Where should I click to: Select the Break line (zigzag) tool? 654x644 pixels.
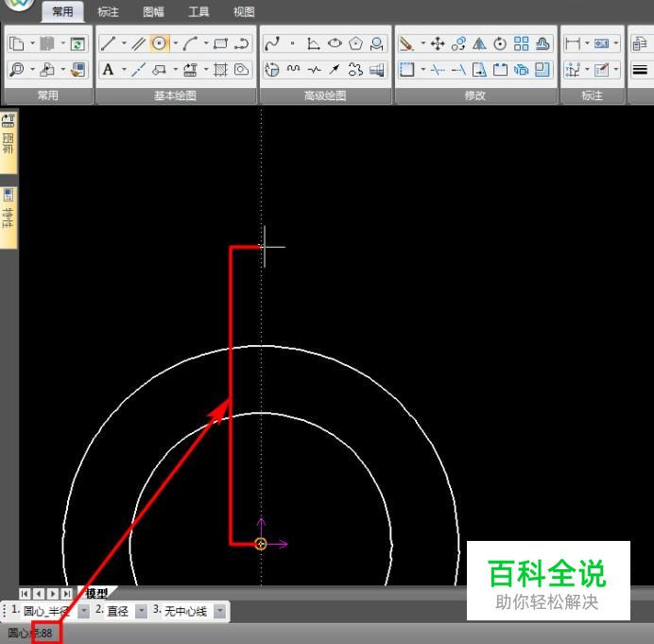(x=314, y=69)
